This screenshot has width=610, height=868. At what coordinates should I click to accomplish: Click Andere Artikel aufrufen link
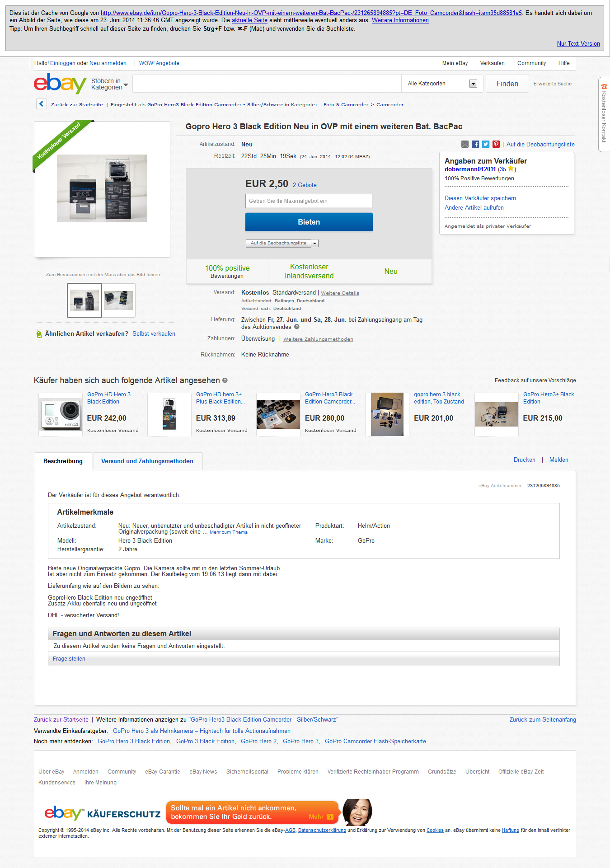coord(474,208)
